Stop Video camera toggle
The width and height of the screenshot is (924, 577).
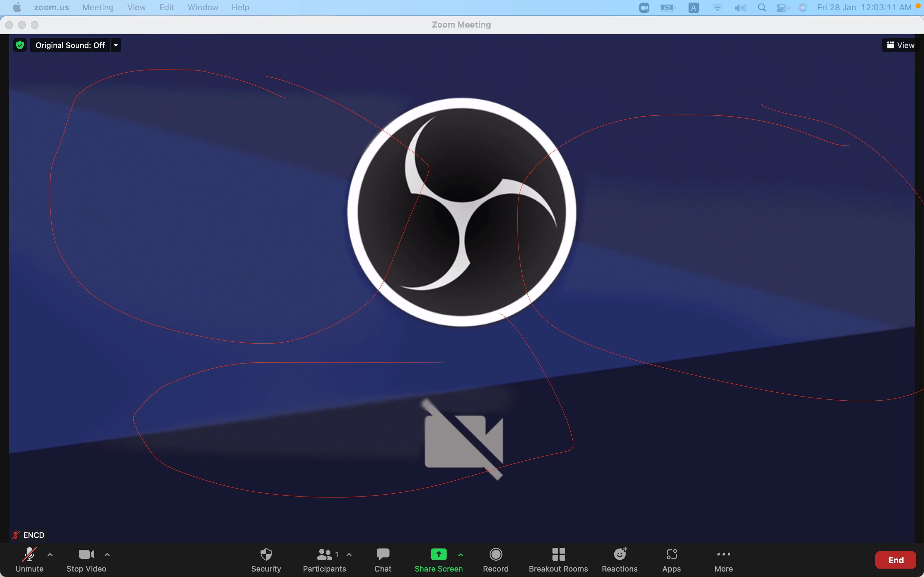tap(86, 559)
